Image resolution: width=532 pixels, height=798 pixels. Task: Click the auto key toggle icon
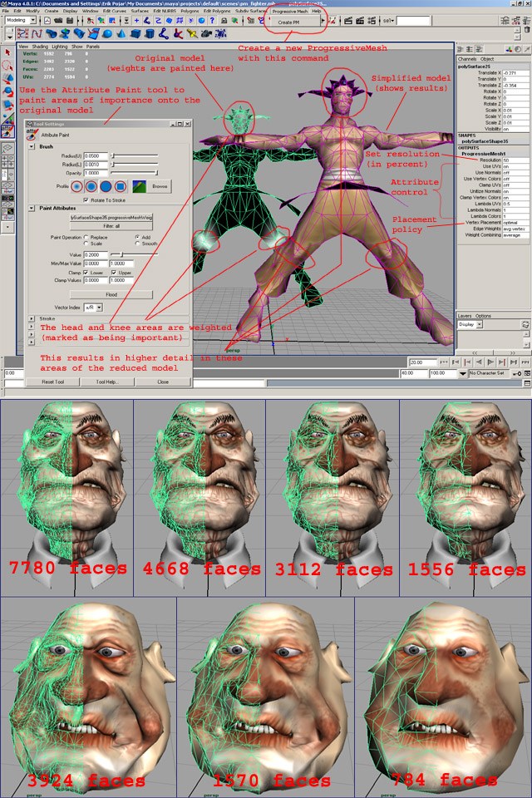(516, 373)
